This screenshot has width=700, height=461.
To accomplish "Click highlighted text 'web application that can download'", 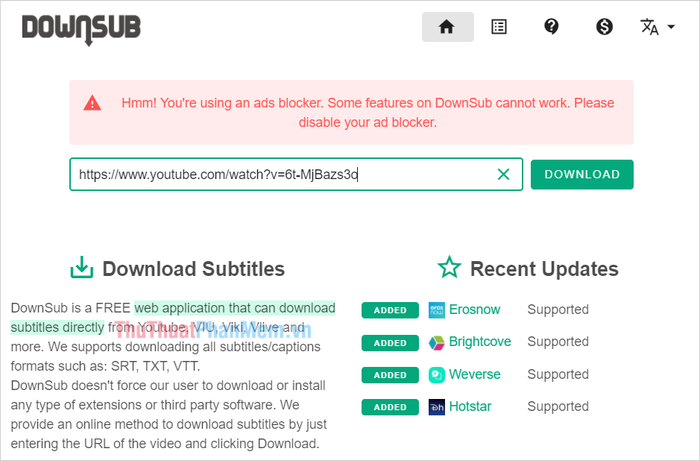I will (235, 308).
